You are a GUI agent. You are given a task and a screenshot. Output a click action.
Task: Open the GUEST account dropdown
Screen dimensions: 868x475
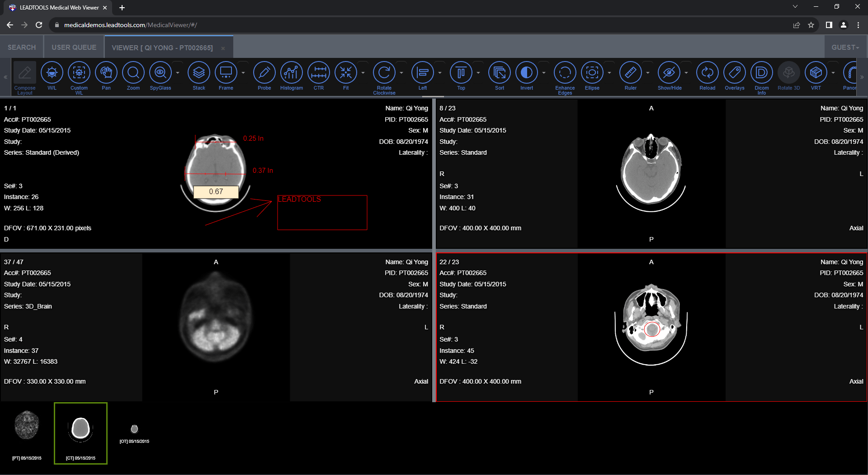click(x=845, y=47)
